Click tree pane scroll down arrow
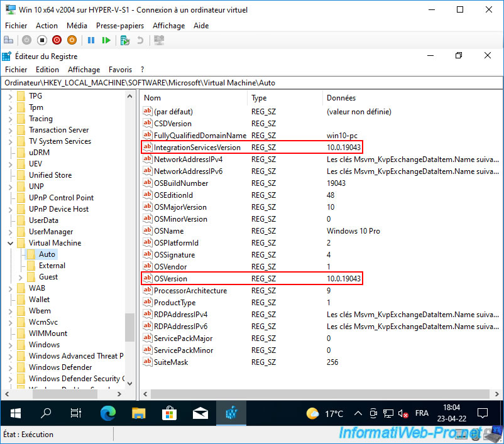 click(129, 383)
